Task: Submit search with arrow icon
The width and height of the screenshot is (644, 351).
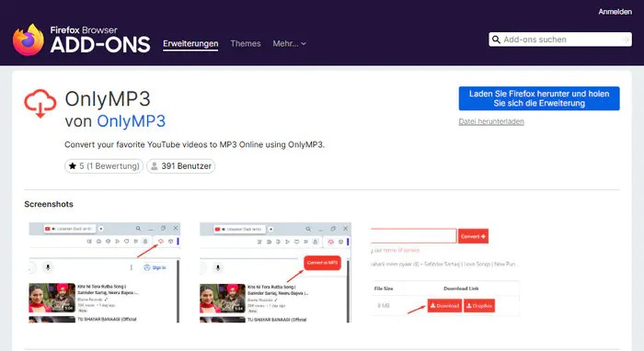Action: 625,40
